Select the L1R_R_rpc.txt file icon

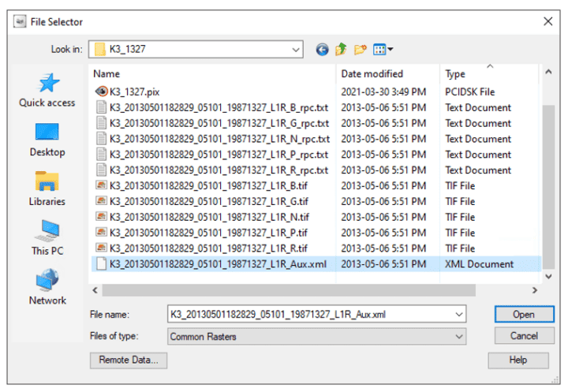point(102,170)
